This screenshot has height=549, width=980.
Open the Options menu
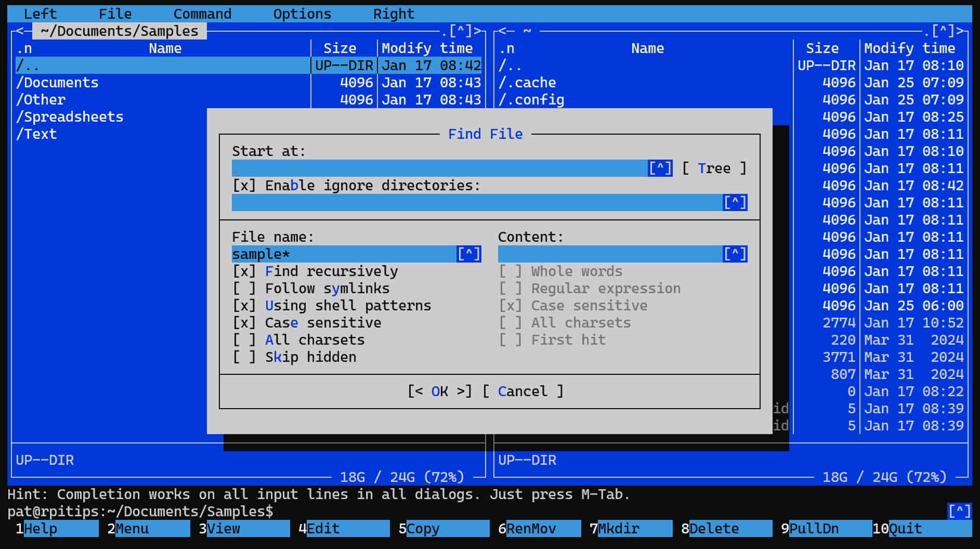click(x=302, y=14)
